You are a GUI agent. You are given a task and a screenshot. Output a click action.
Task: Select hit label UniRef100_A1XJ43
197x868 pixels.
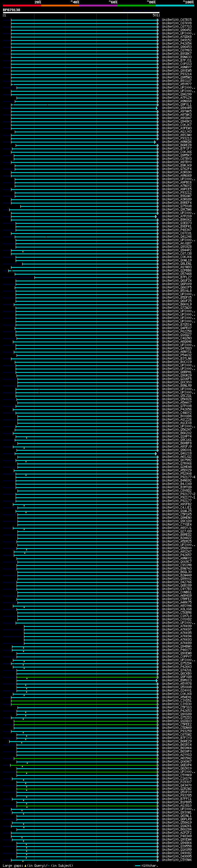tap(176, 132)
